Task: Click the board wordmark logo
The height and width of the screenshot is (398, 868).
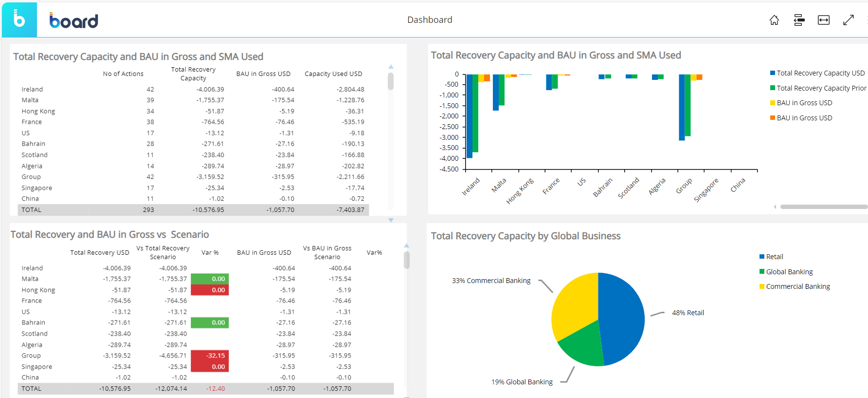Action: click(73, 20)
